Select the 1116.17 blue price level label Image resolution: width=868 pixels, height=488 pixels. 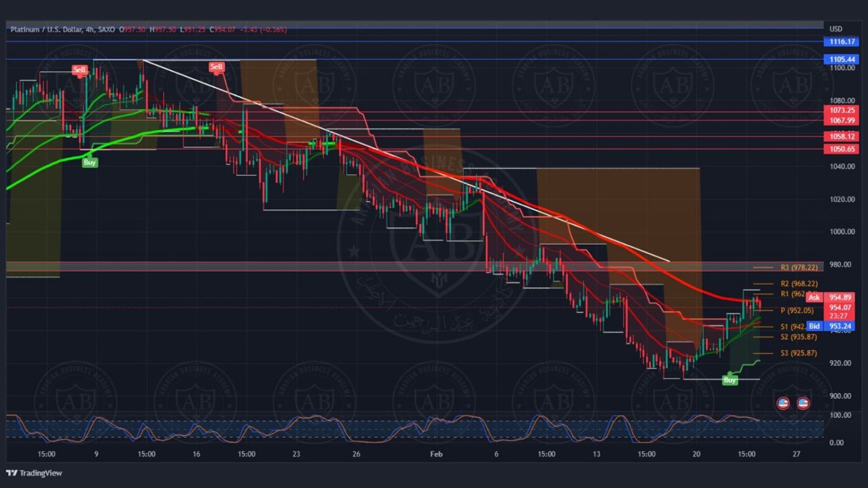(842, 42)
